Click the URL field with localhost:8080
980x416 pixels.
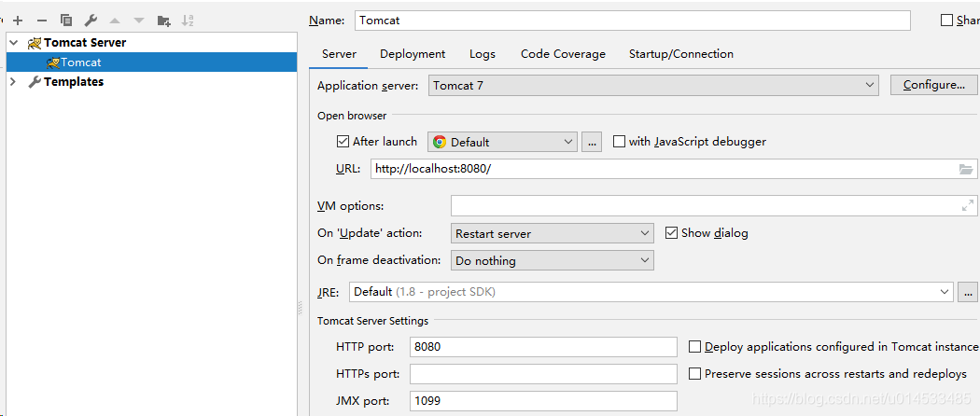coord(674,169)
